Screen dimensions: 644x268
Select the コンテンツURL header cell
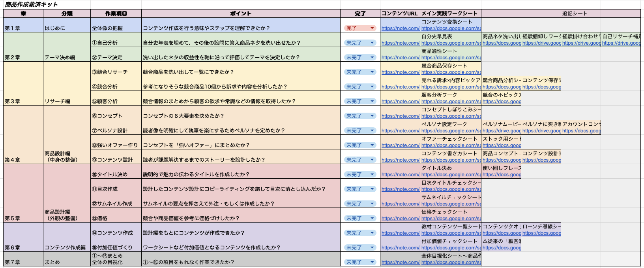[x=400, y=13]
